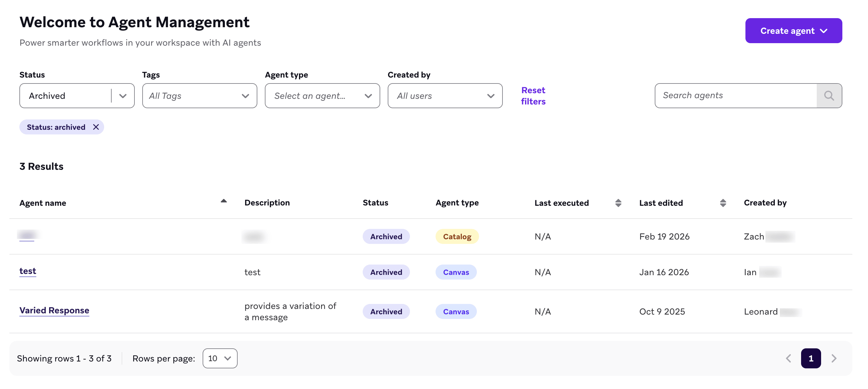Click the Canvas badge on Varied Response row
This screenshot has height=389, width=868.
[x=456, y=311]
